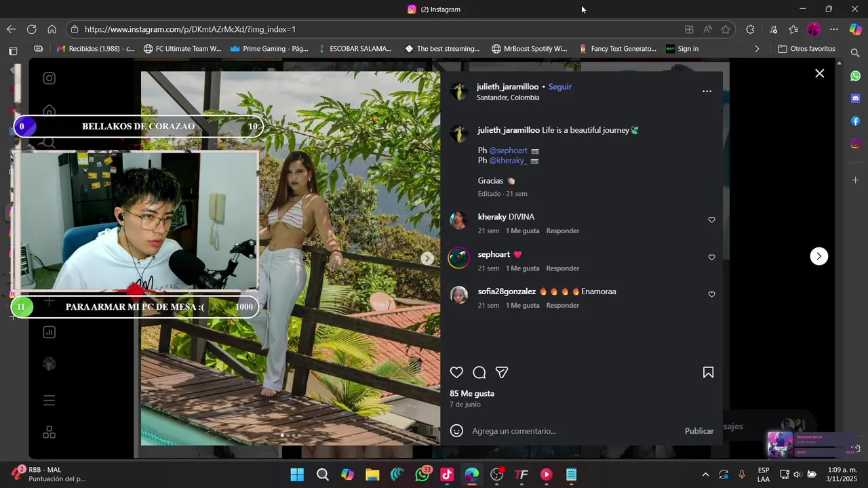Open @sephoart mention in caption

[x=508, y=150]
